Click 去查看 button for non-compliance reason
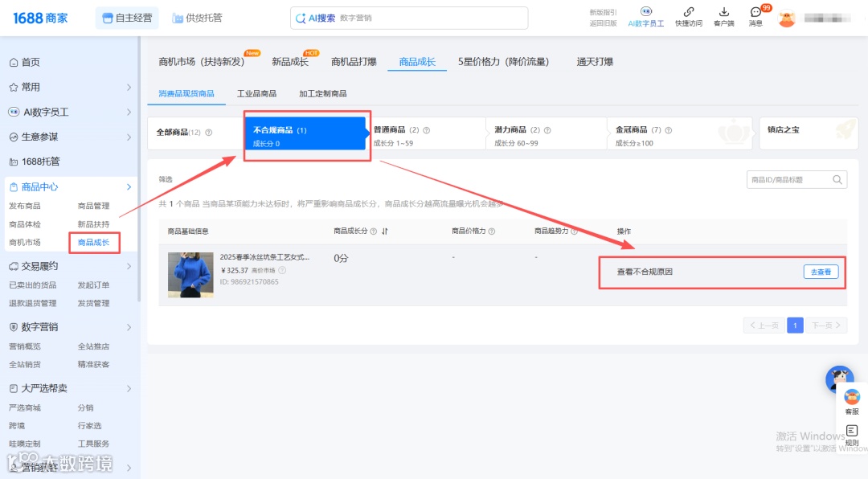 [821, 272]
